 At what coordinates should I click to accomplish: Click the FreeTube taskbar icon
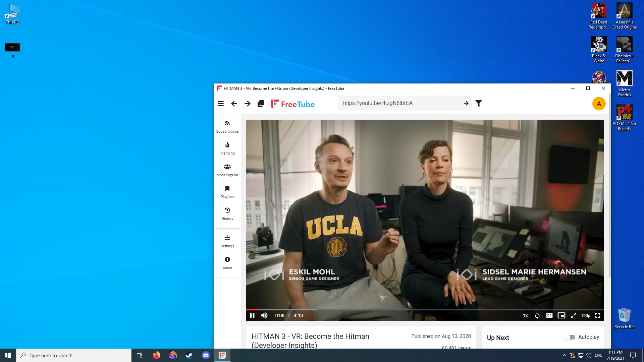point(222,355)
